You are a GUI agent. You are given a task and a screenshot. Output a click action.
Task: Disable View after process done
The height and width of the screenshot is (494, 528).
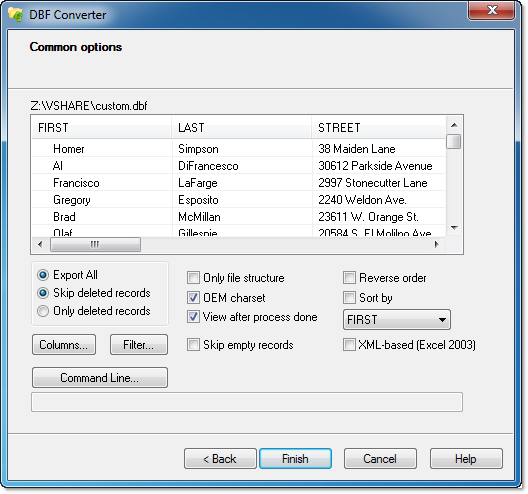[193, 317]
